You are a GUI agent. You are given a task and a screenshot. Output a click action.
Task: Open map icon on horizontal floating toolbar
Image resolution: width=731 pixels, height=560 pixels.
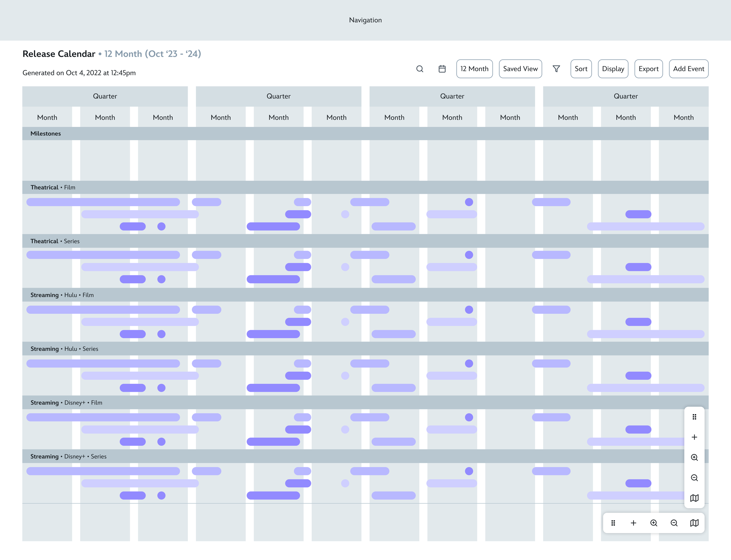tap(694, 523)
